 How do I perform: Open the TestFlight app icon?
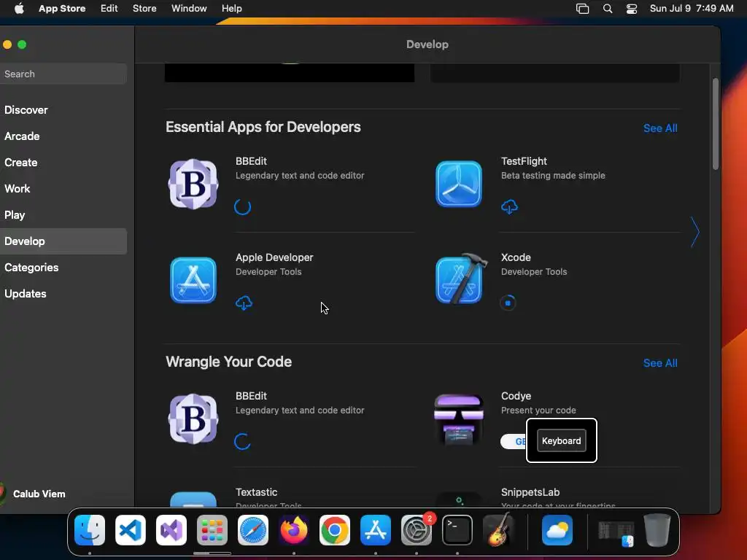click(x=458, y=184)
